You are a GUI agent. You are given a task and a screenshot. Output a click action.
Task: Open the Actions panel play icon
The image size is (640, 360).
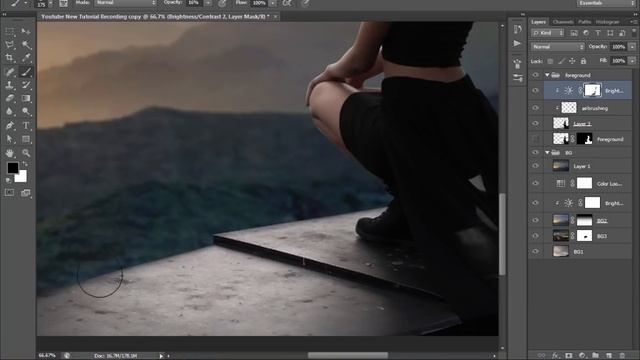(x=518, y=43)
